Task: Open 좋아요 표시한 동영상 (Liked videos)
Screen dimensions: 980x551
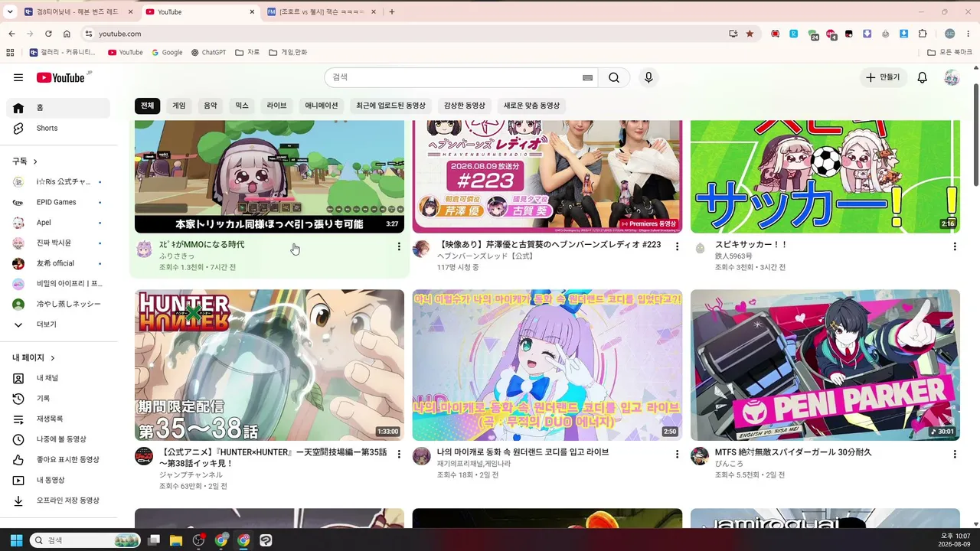Action: point(58,460)
